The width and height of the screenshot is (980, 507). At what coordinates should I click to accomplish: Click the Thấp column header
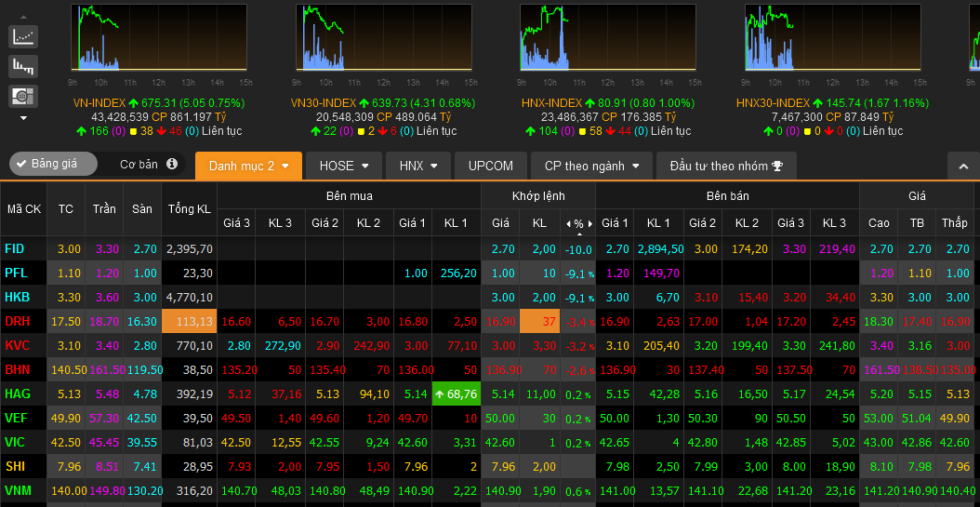(x=954, y=223)
